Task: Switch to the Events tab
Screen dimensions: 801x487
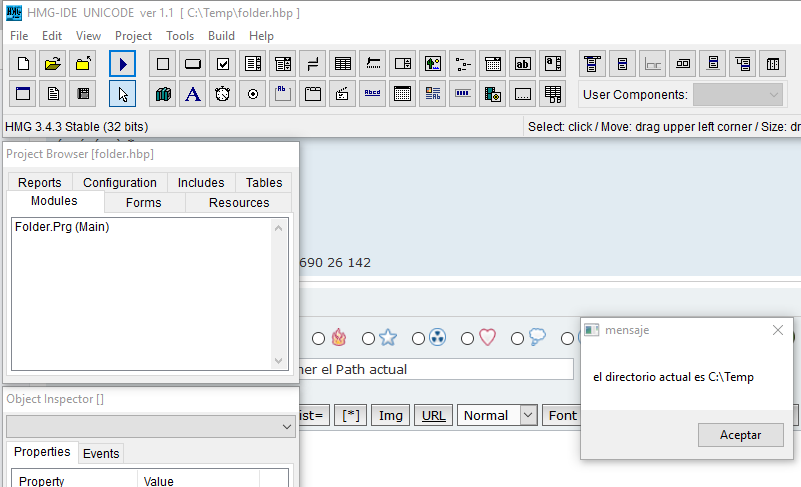Action: [101, 453]
